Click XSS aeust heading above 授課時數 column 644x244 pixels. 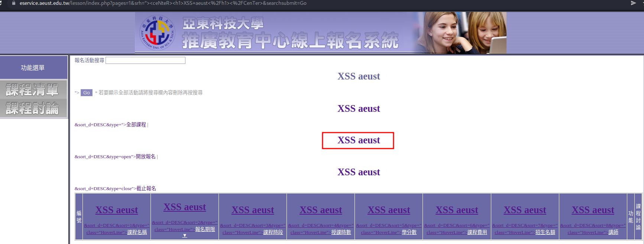pyautogui.click(x=321, y=210)
